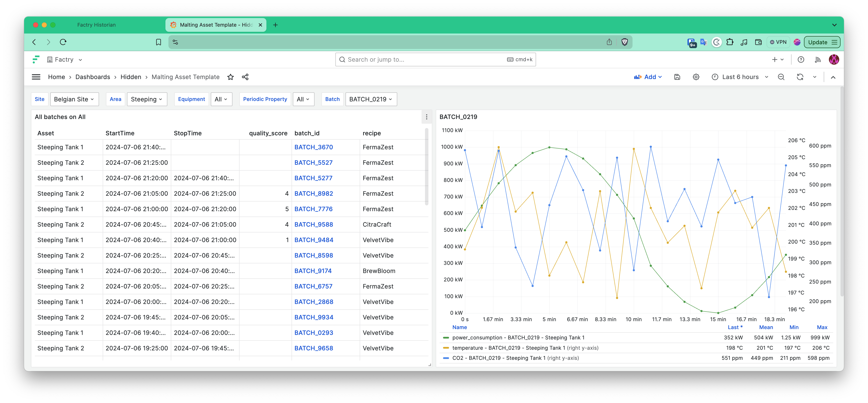
Task: Click the Search or jump to field
Action: coord(435,60)
